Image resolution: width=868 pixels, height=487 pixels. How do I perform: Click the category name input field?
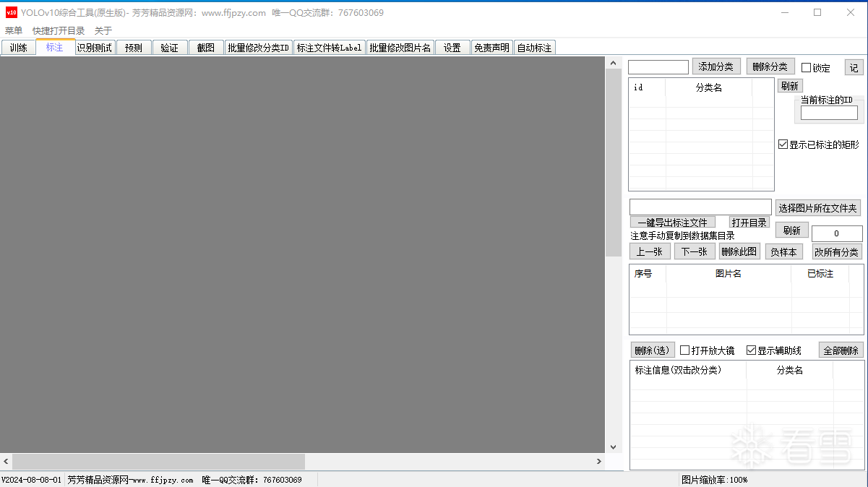tap(658, 67)
